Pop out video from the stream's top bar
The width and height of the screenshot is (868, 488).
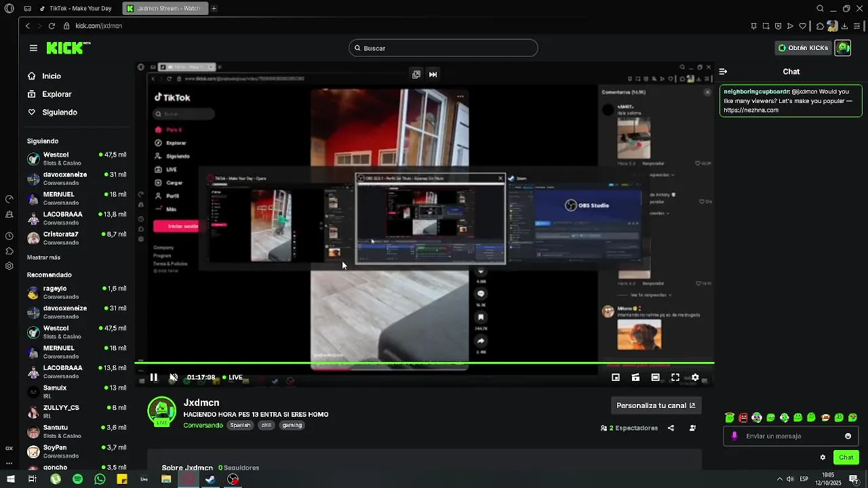tap(416, 75)
